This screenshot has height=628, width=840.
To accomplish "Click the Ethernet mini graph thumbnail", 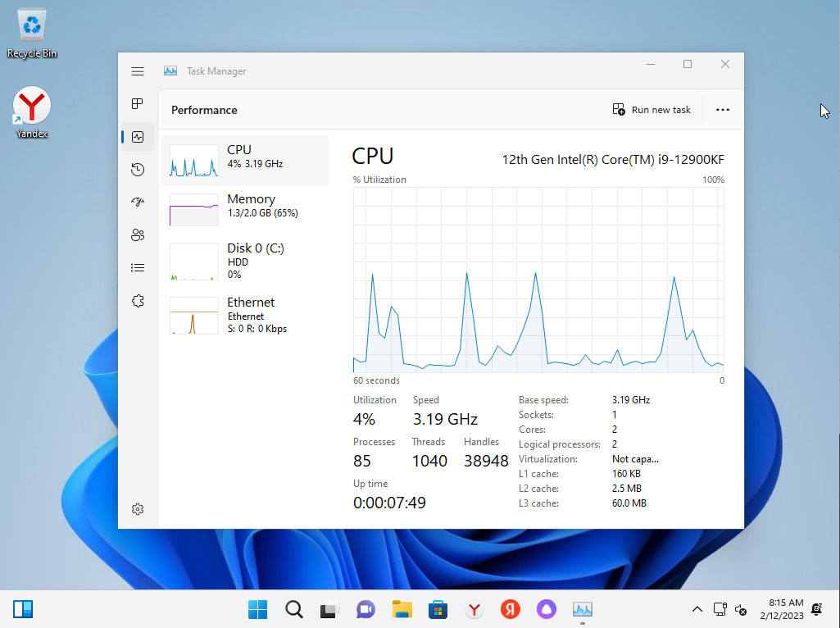I will tap(194, 316).
